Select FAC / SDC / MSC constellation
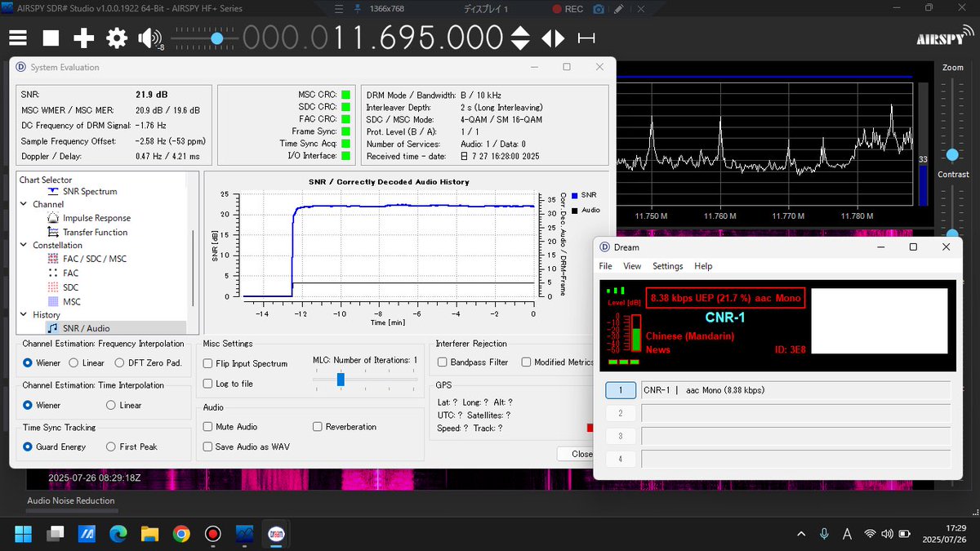The height and width of the screenshot is (551, 980). click(x=94, y=259)
